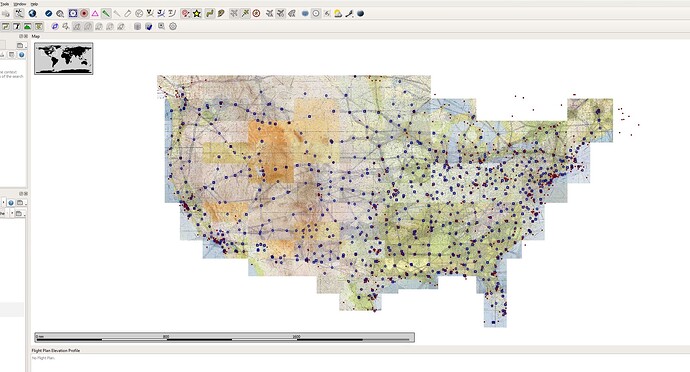Image resolution: width=690 pixels, height=372 pixels.
Task: Close the upper left docked panel
Action: point(26,36)
